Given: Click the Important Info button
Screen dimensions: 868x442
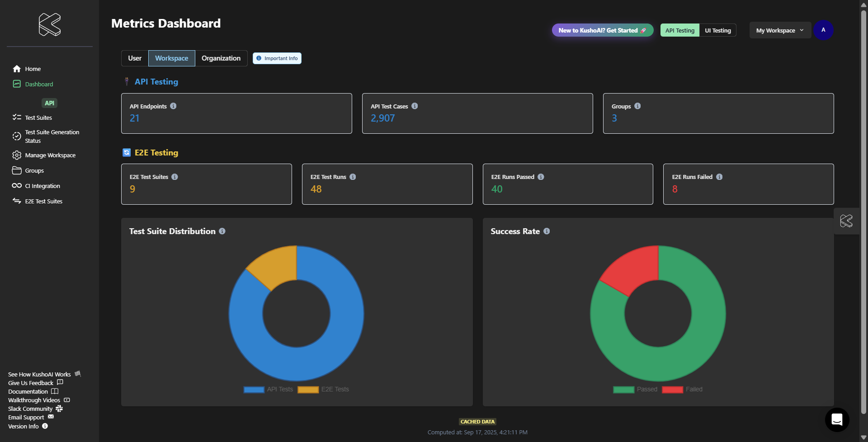Looking at the screenshot, I should (277, 58).
